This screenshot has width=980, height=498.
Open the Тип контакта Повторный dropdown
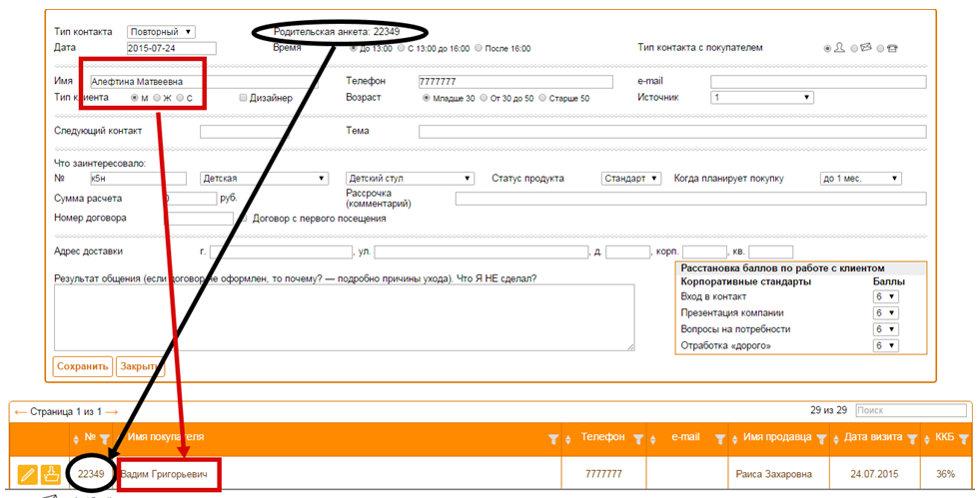(x=161, y=32)
